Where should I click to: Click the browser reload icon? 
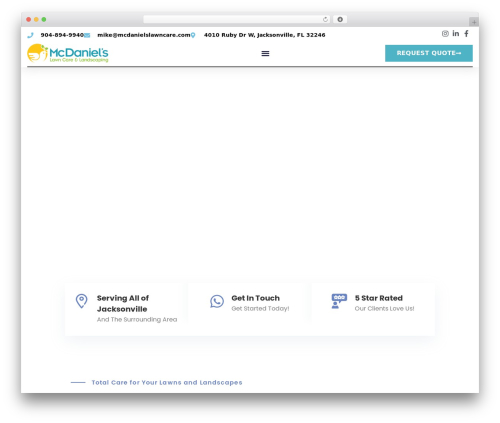(x=325, y=19)
